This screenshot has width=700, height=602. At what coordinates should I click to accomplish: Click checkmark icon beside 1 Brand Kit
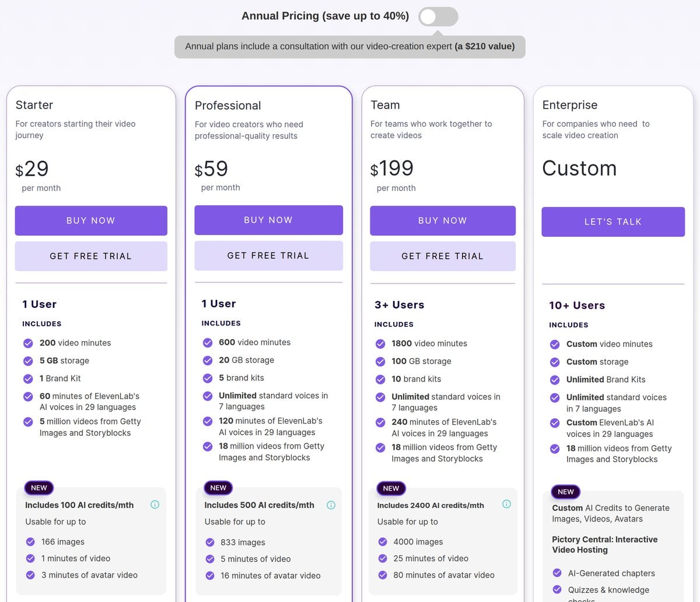(28, 379)
